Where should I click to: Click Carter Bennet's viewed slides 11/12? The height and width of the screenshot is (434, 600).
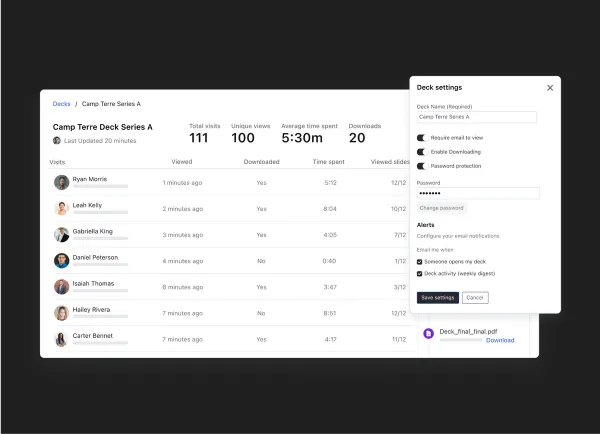399,339
